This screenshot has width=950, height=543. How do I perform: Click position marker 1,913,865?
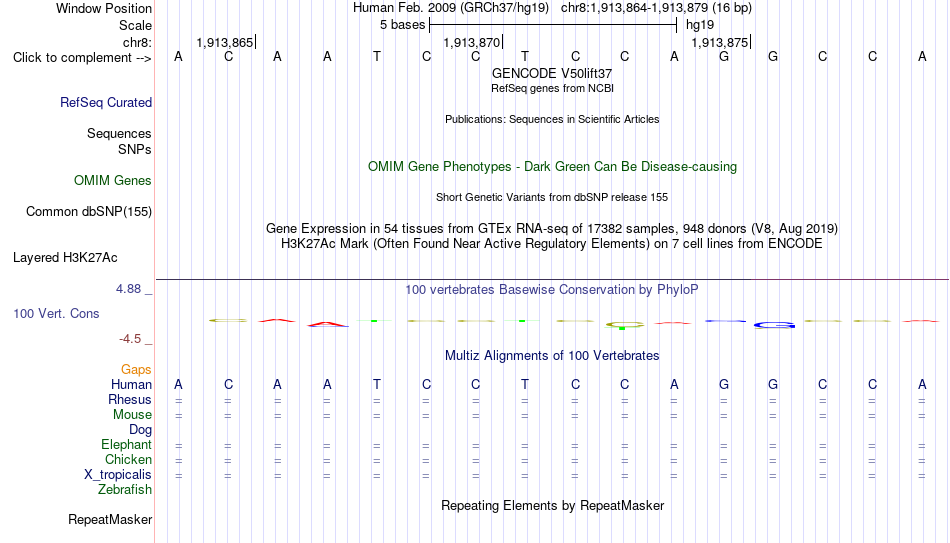point(225,42)
